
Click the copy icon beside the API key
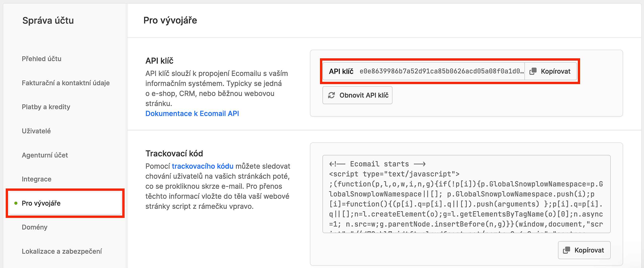pyautogui.click(x=533, y=71)
